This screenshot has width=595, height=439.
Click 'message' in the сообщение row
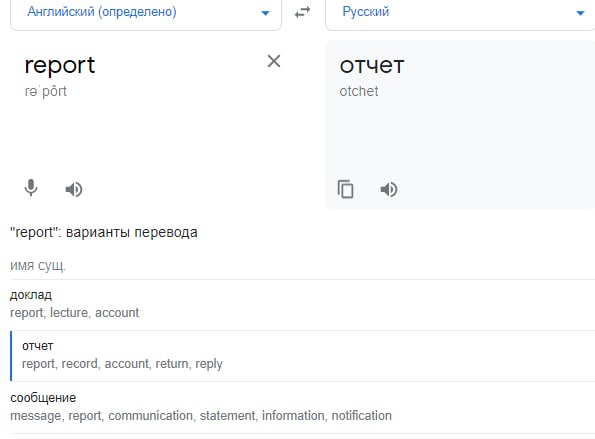(35, 416)
